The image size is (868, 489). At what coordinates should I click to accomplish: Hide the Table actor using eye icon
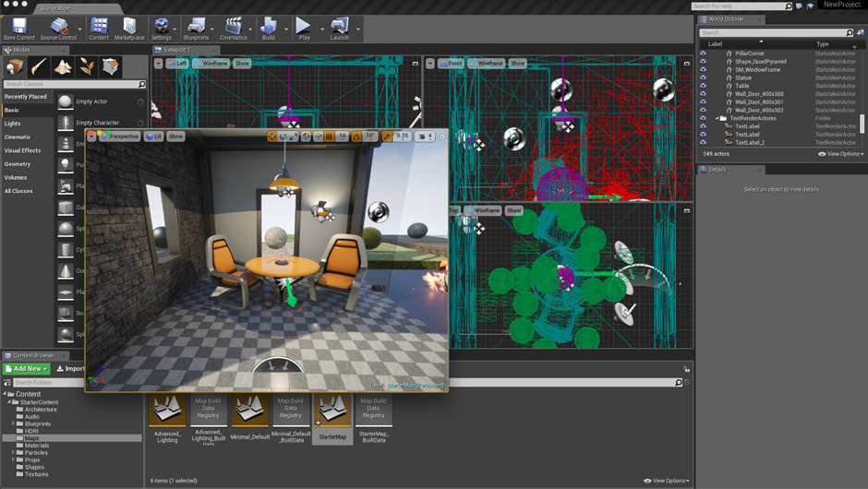tap(704, 86)
